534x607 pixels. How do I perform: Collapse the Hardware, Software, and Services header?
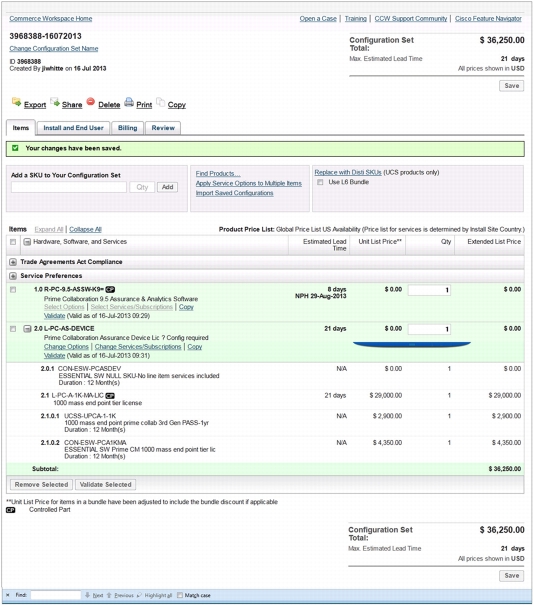coord(27,242)
